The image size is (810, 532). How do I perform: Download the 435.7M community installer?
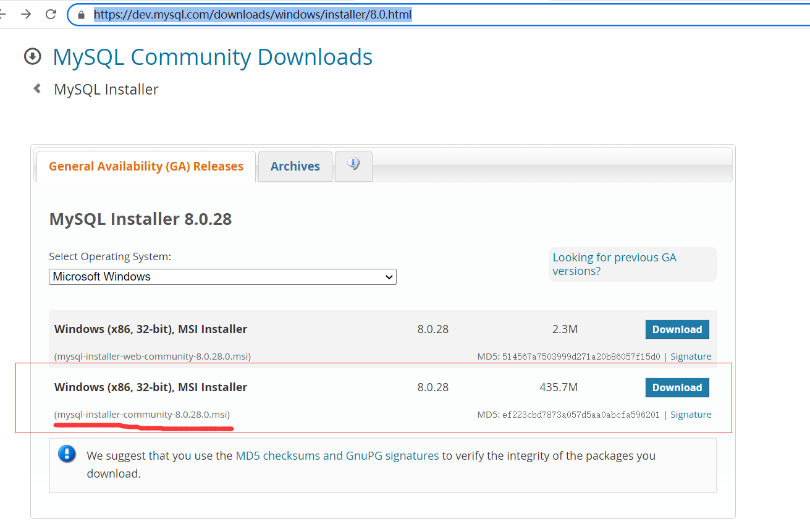677,387
